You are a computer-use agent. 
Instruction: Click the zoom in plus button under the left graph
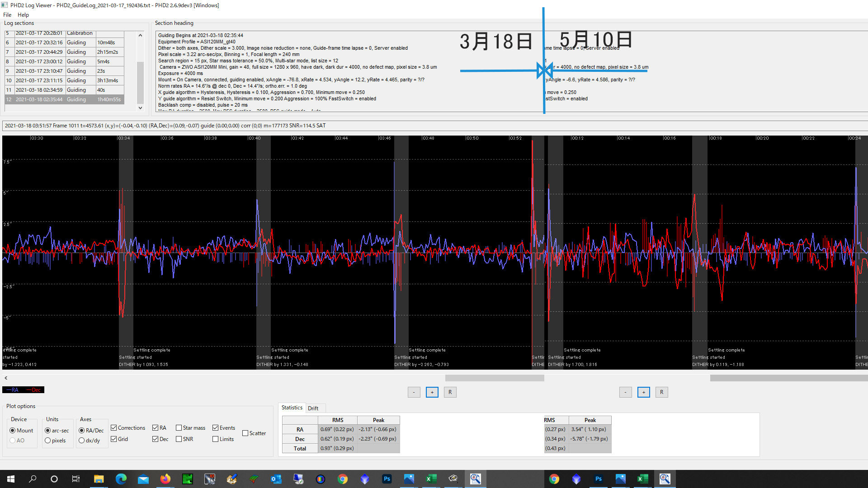tap(432, 392)
